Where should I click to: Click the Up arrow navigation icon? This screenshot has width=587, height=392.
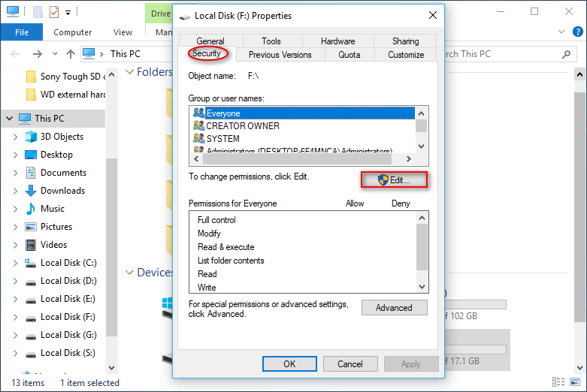(71, 54)
